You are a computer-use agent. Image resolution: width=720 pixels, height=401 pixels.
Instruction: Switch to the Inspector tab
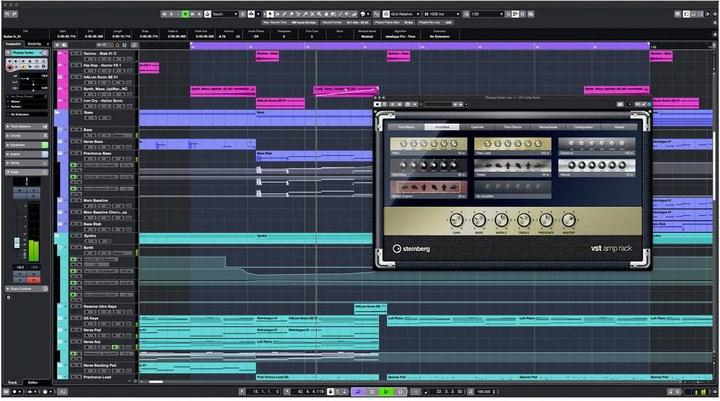click(x=13, y=44)
